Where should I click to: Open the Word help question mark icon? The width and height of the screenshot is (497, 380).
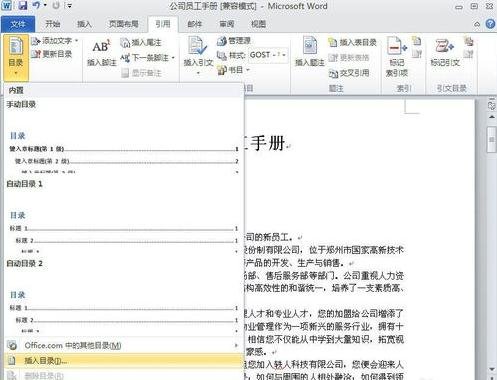490,24
